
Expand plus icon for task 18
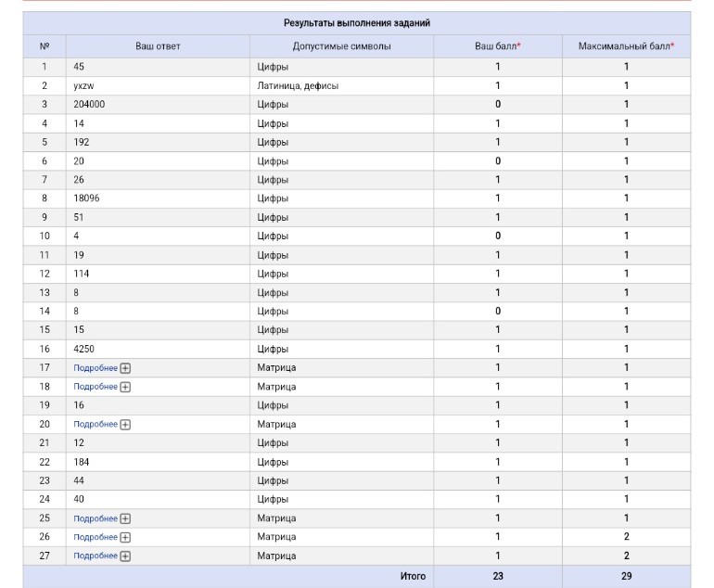click(125, 387)
